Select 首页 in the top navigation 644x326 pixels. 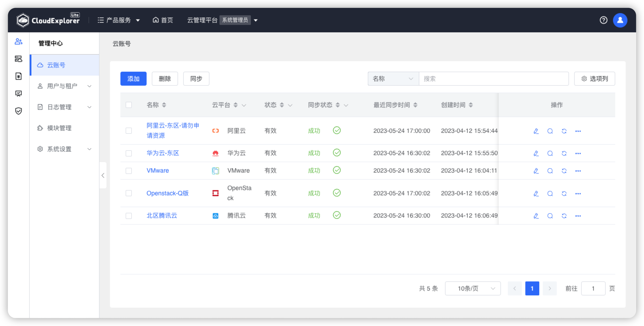(163, 20)
